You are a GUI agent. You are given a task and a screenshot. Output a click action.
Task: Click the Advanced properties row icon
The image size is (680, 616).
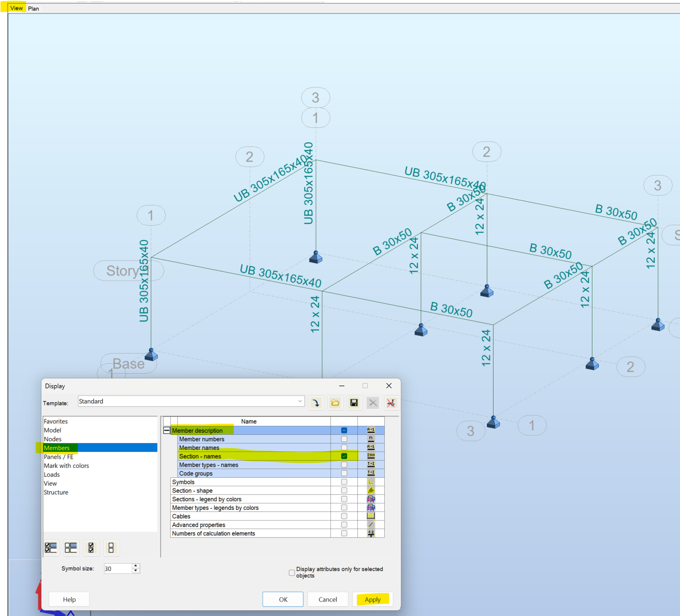click(x=371, y=524)
